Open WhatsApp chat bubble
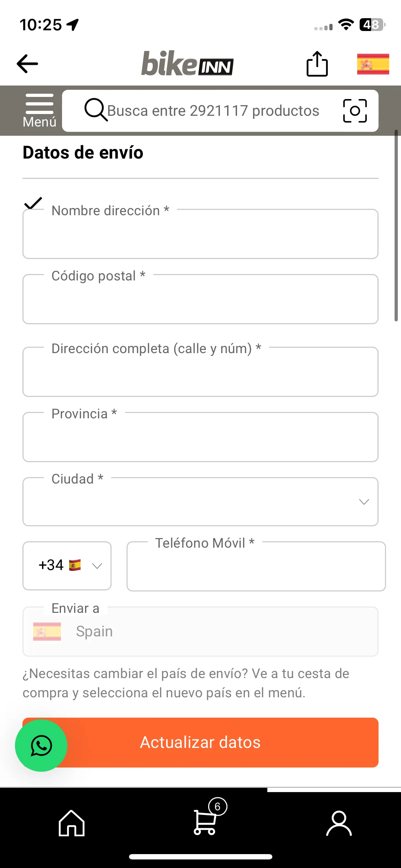The height and width of the screenshot is (868, 401). pos(41,745)
